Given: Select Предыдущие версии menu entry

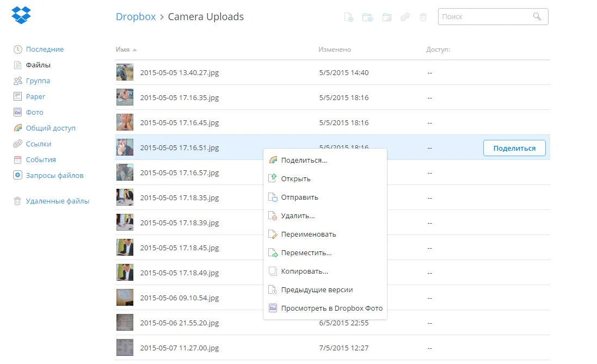Looking at the screenshot, I should click(x=317, y=290).
